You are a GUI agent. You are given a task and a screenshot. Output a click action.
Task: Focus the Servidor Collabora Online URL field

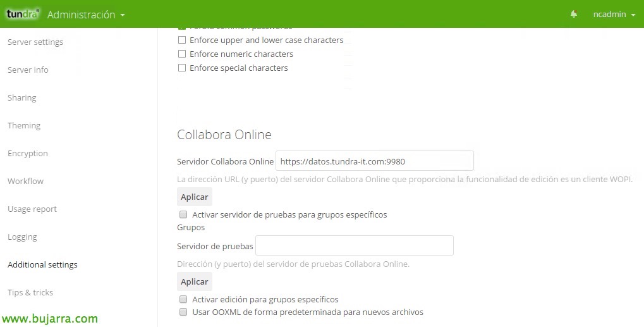click(374, 161)
